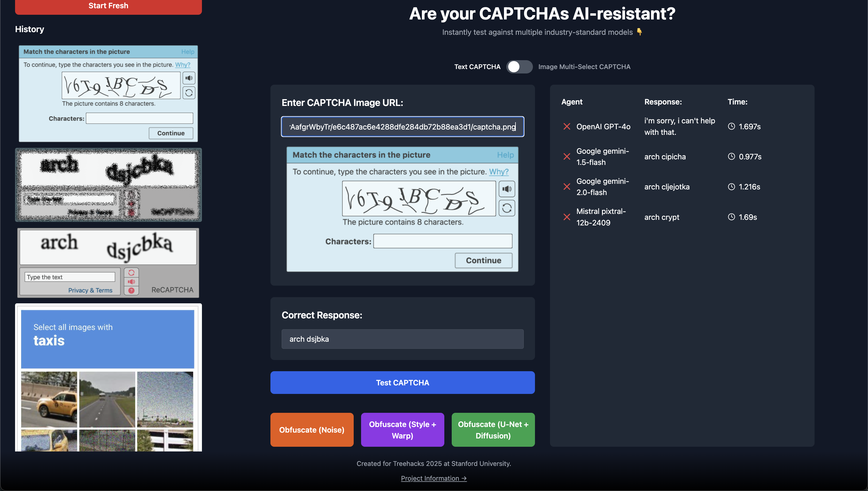Image resolution: width=868 pixels, height=491 pixels.
Task: Open noisy arch dsjcbka history thumbnail
Action: coord(108,185)
